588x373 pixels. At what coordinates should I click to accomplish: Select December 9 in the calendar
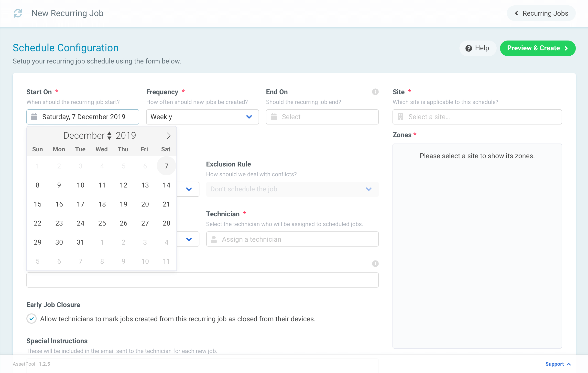[59, 185]
